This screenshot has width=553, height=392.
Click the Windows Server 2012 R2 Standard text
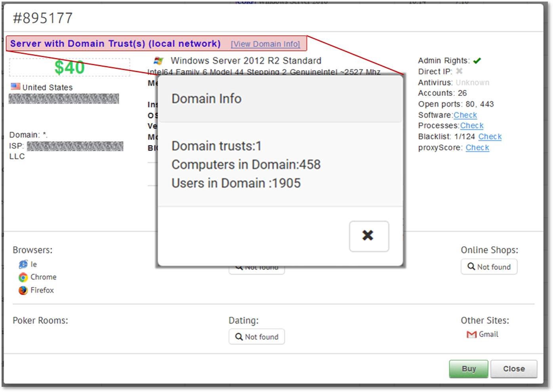point(246,61)
